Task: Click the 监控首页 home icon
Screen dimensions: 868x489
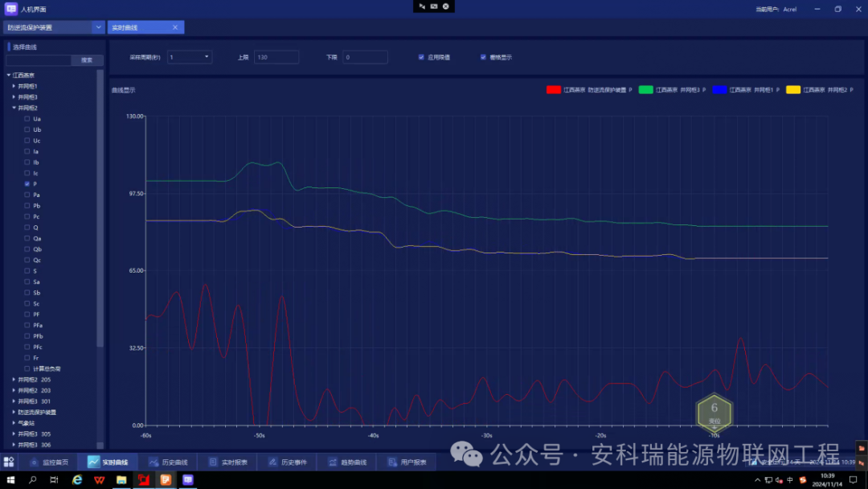Action: click(35, 462)
